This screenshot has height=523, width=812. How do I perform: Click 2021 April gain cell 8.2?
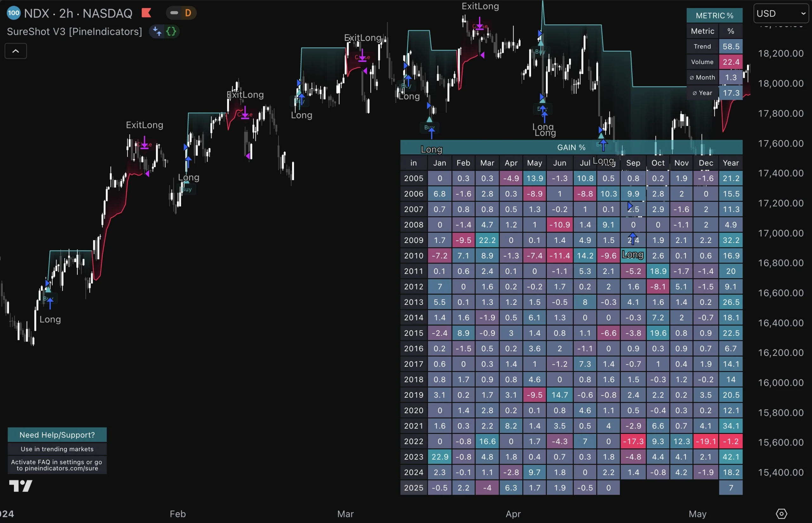[x=511, y=426]
